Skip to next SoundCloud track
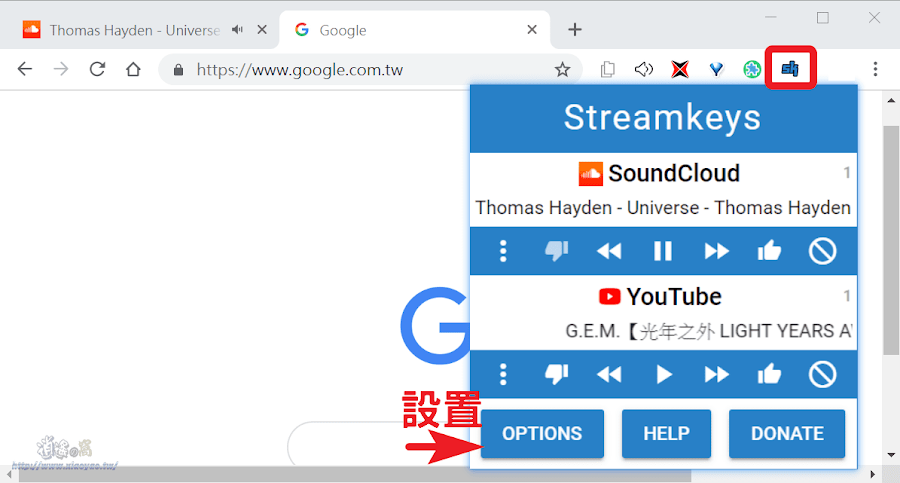Screen dimensions: 900x483 pos(716,251)
